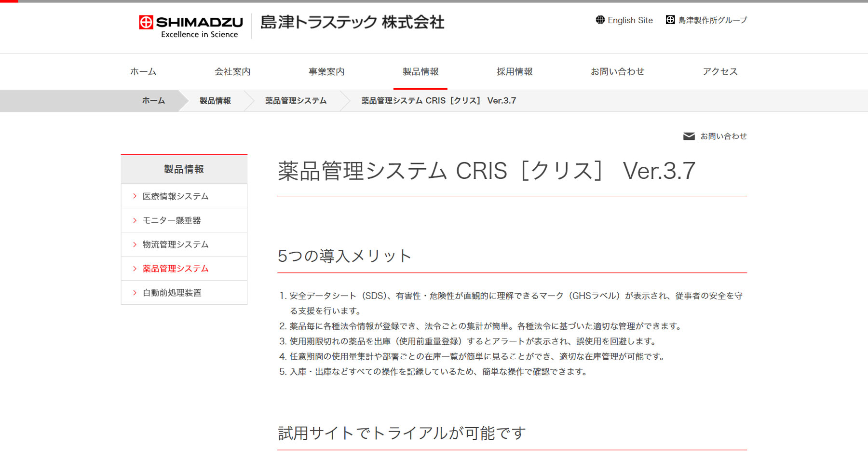
Task: Click the globe icon beside English Site
Action: pos(600,20)
